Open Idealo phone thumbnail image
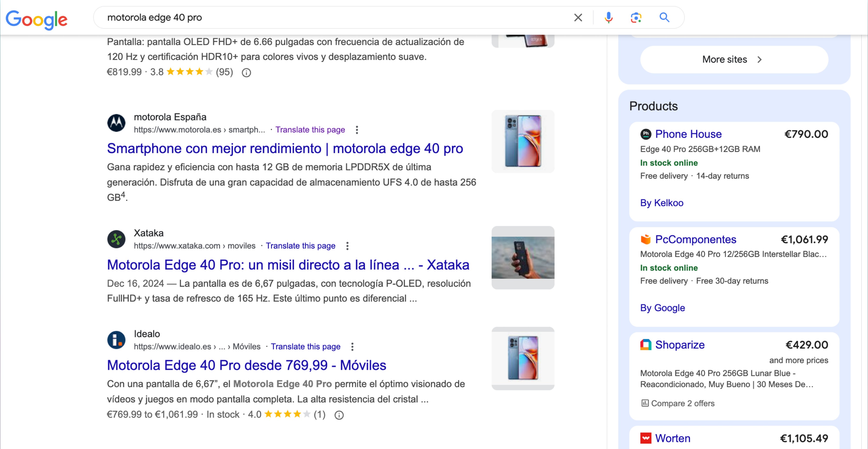Image resolution: width=868 pixels, height=449 pixels. pyautogui.click(x=523, y=358)
